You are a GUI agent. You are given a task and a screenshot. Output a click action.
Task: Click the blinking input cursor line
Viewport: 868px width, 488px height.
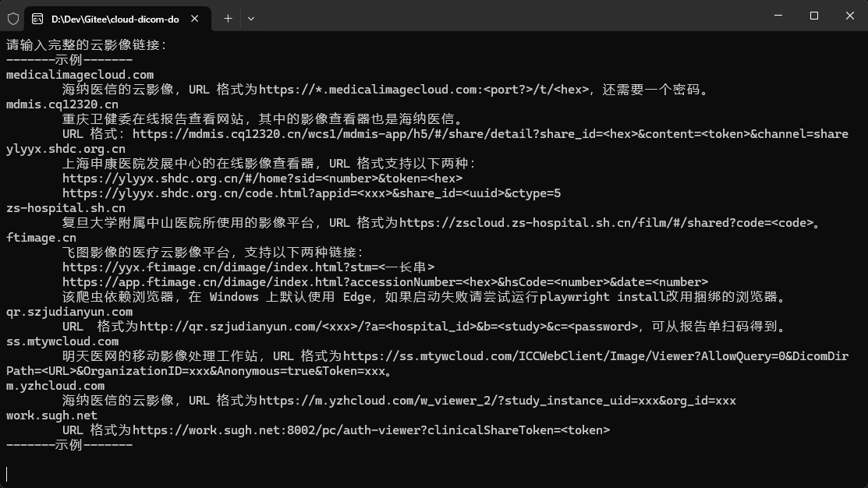point(8,473)
